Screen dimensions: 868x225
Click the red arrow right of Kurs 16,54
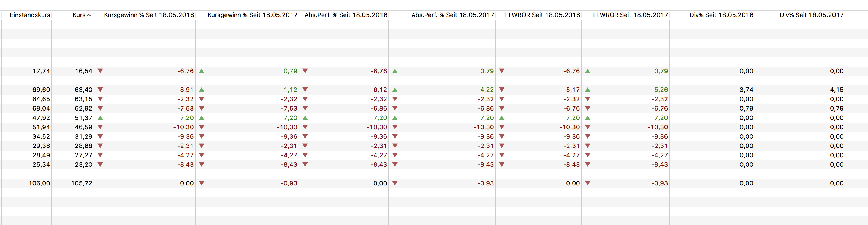100,71
